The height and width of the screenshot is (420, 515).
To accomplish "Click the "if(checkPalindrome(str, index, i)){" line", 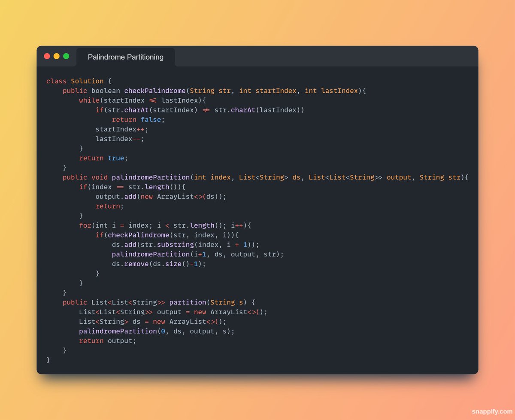I will pyautogui.click(x=167, y=235).
